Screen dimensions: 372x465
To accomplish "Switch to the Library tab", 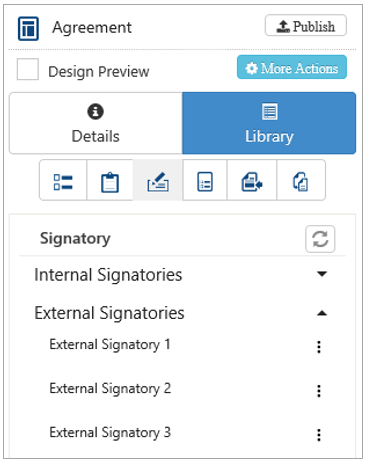I will [269, 125].
